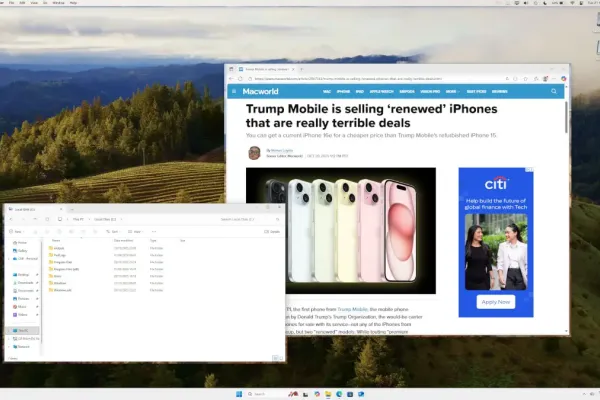This screenshot has width=600, height=400.
Task: Select the Program Files (x86) folder
Action: [x=64, y=269]
